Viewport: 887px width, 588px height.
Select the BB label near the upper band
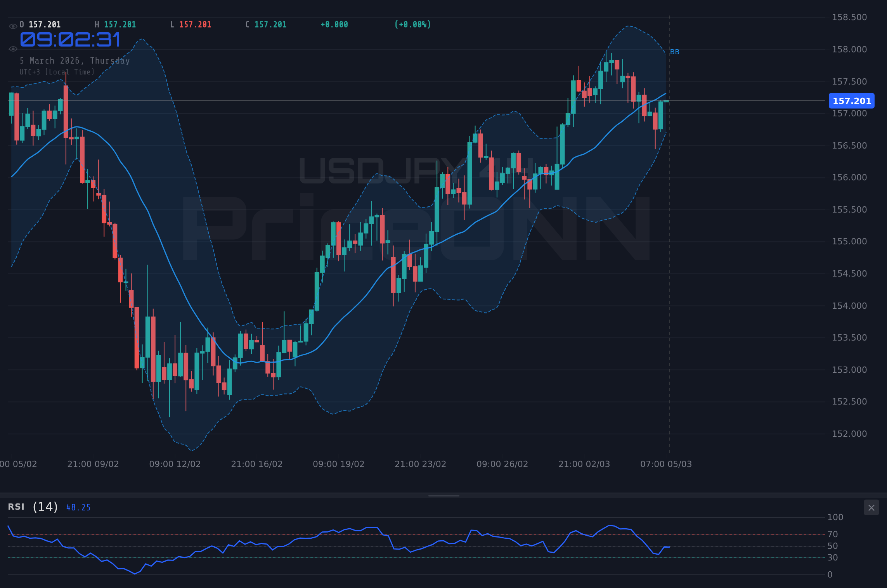point(675,52)
